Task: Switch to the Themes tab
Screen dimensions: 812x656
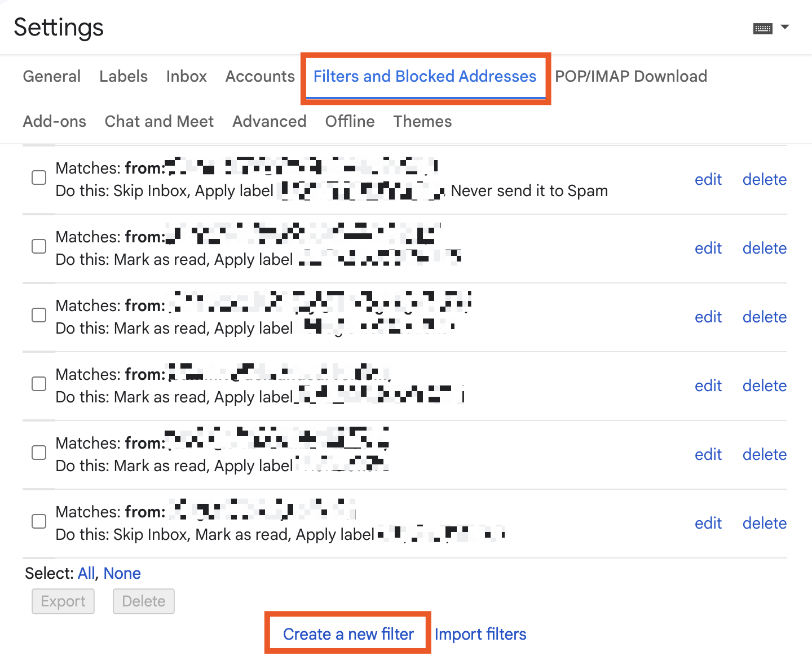Action: click(x=422, y=121)
